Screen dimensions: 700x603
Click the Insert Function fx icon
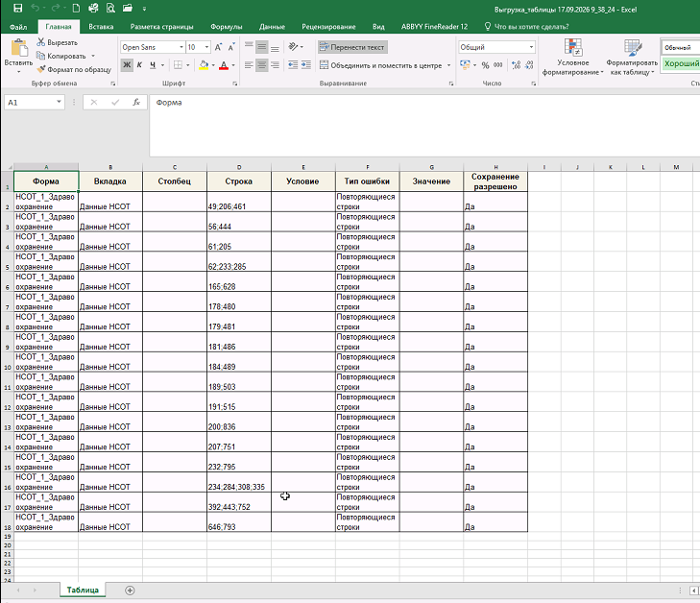coord(136,102)
